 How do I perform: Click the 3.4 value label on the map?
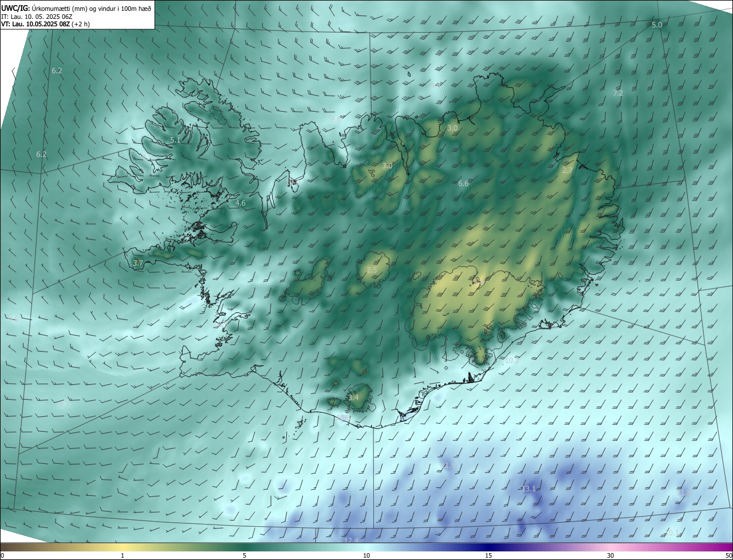click(353, 397)
